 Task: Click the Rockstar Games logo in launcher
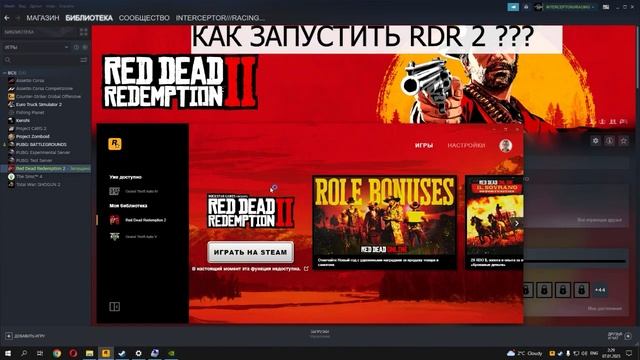coord(115,144)
